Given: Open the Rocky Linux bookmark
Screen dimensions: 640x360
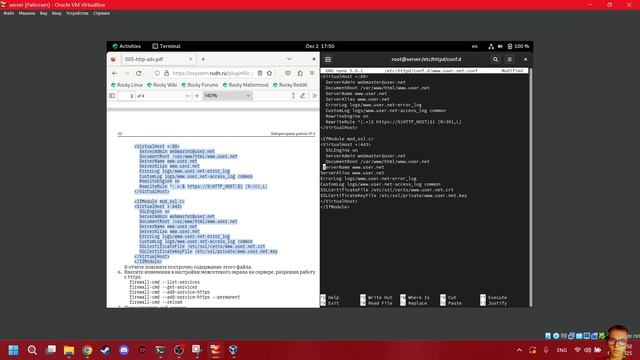Looking at the screenshot, I should pos(127,85).
